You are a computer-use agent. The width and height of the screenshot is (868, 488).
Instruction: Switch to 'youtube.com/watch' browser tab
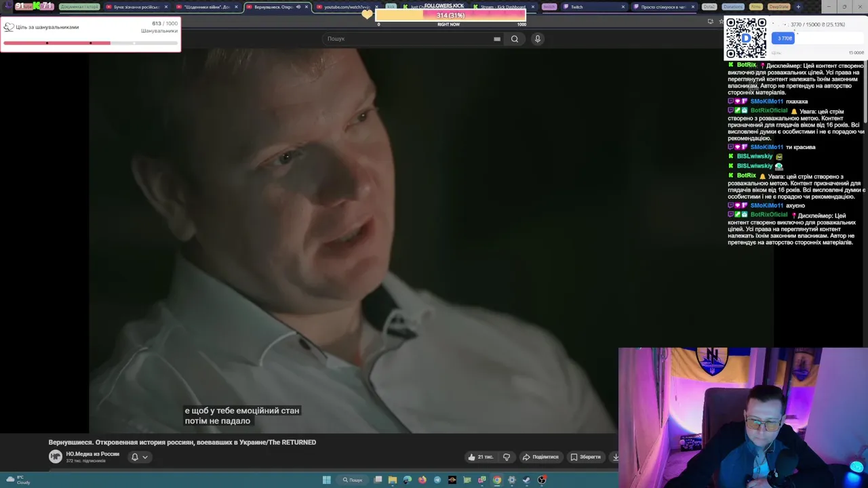346,7
